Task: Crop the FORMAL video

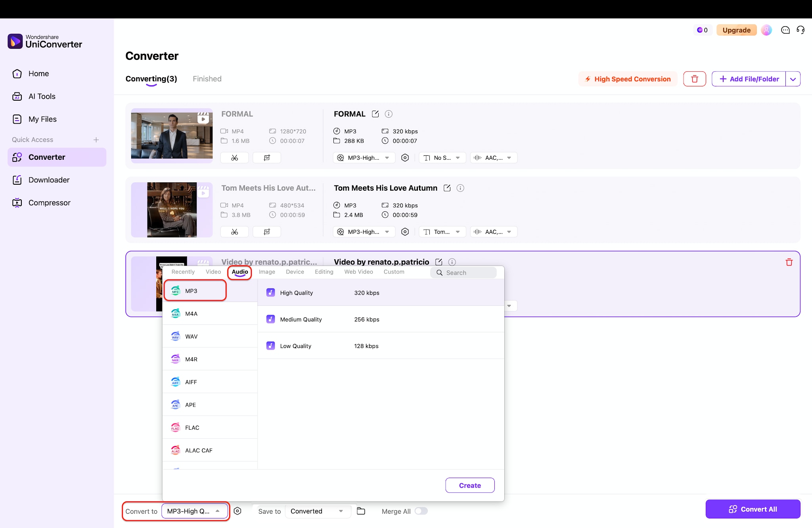Action: pyautogui.click(x=267, y=158)
